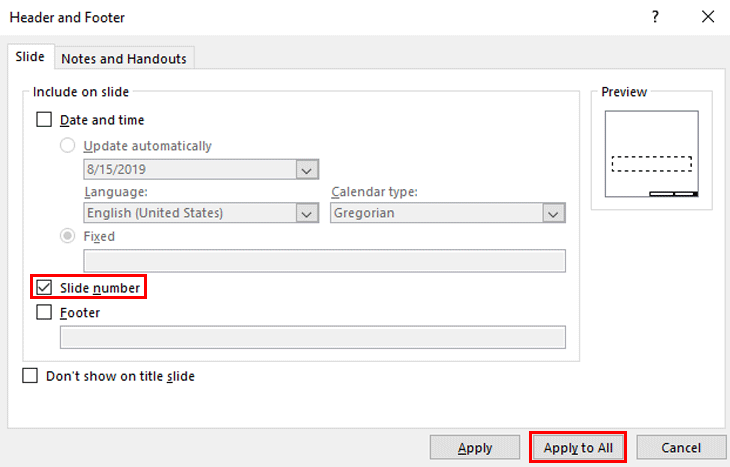Click the Apply to All button
Viewport: 730px width, 467px height.
pyautogui.click(x=578, y=448)
